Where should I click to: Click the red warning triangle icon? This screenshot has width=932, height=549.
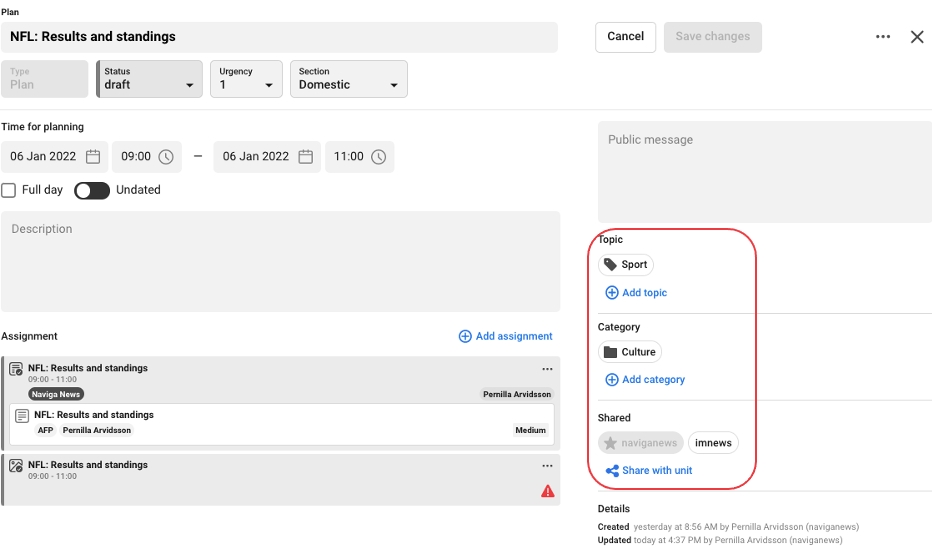click(x=548, y=491)
